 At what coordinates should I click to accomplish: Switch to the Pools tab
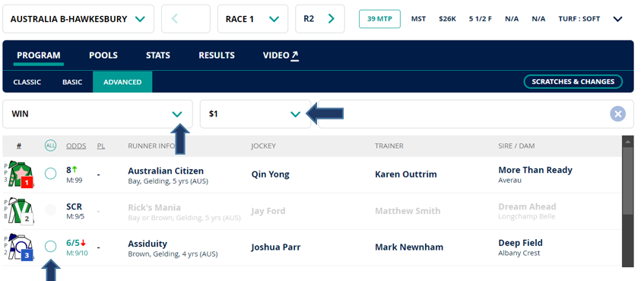pos(103,56)
